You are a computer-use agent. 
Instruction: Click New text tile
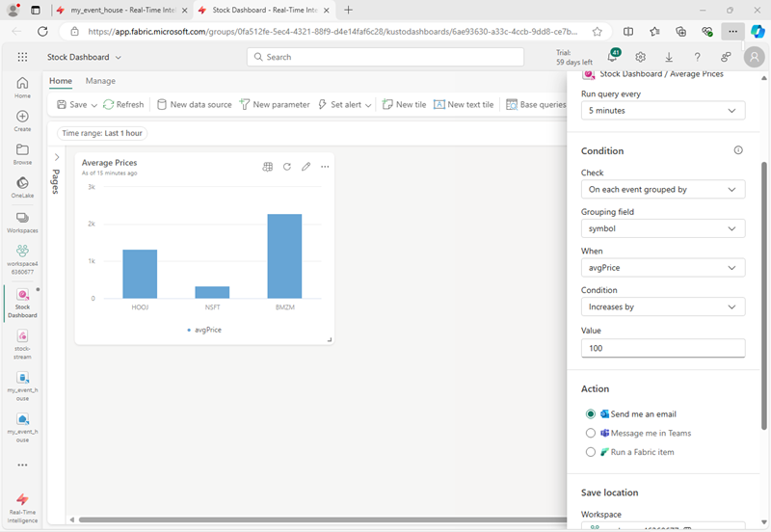click(x=464, y=105)
